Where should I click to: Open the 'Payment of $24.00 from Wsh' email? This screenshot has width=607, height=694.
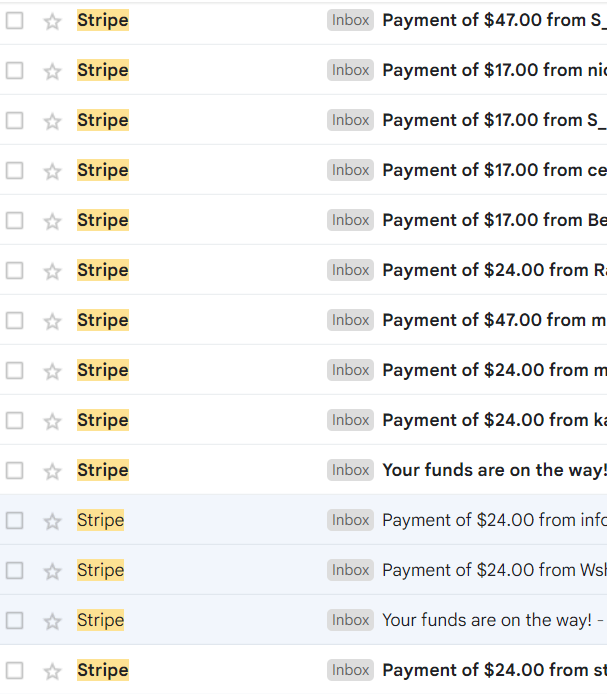click(494, 570)
